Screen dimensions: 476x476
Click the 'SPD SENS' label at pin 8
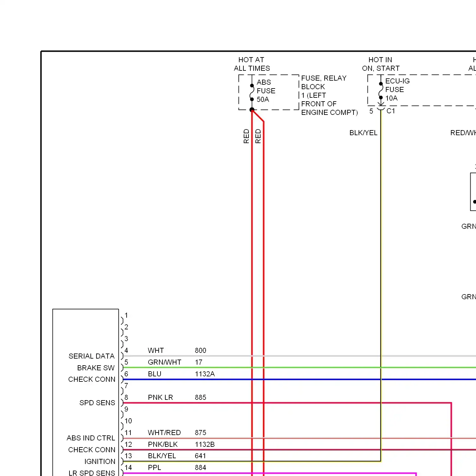97,403
